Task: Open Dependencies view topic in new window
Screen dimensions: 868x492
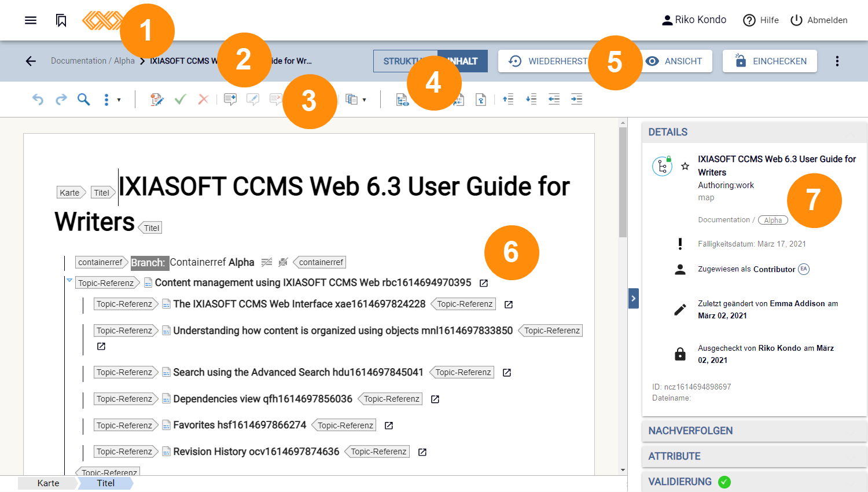Action: coord(435,399)
